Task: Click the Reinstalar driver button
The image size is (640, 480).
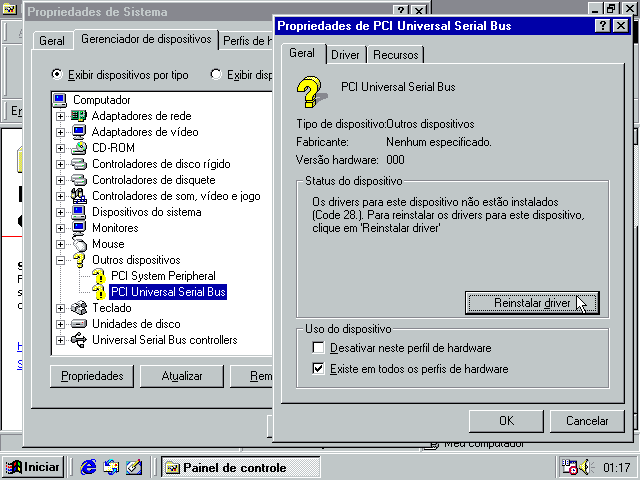Action: 532,303
